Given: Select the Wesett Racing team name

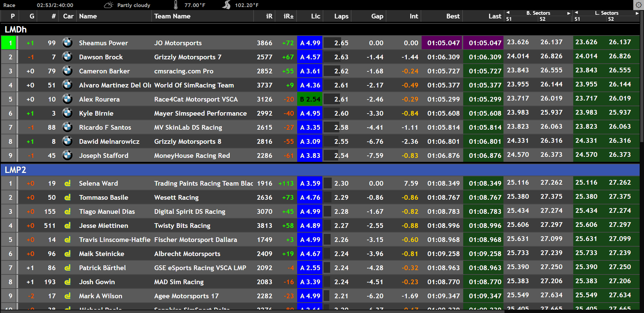Looking at the screenshot, I should [176, 197].
